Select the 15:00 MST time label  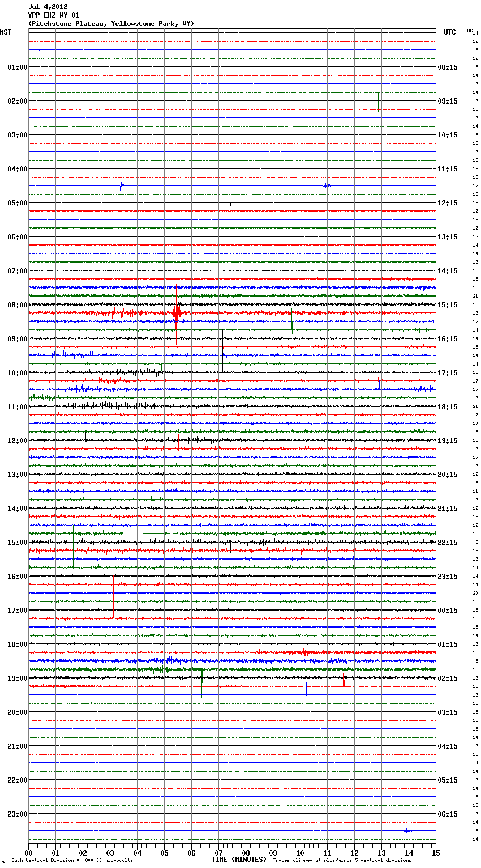[x=17, y=543]
